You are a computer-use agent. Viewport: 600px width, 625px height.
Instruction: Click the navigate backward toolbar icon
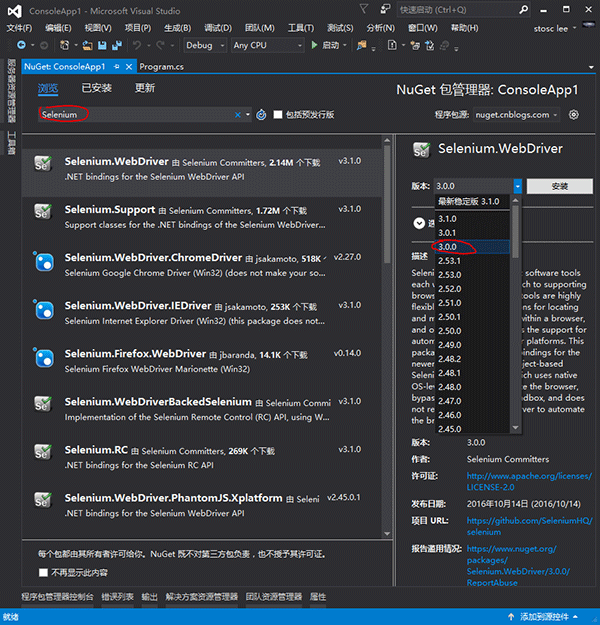tap(21, 45)
